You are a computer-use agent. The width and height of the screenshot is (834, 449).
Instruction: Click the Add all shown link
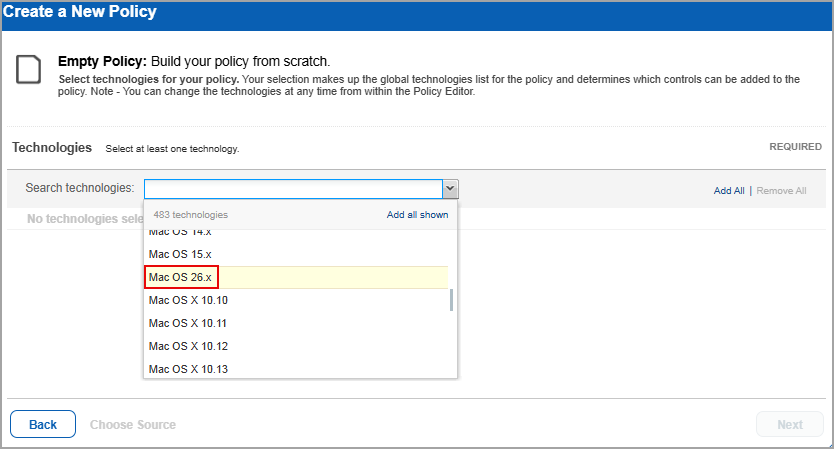point(417,215)
